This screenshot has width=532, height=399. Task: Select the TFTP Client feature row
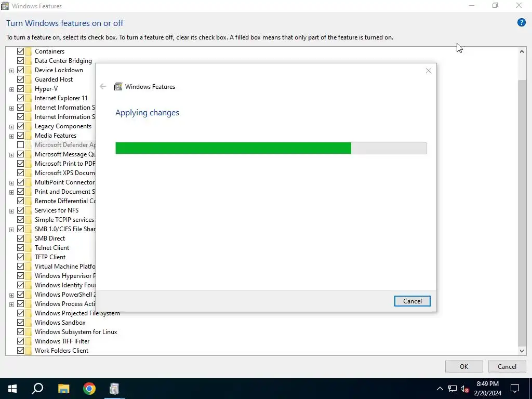50,257
